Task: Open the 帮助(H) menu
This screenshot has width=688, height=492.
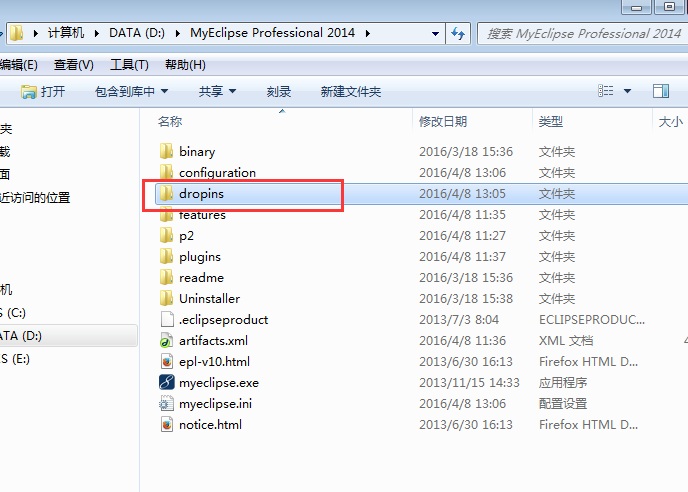Action: coord(185,65)
